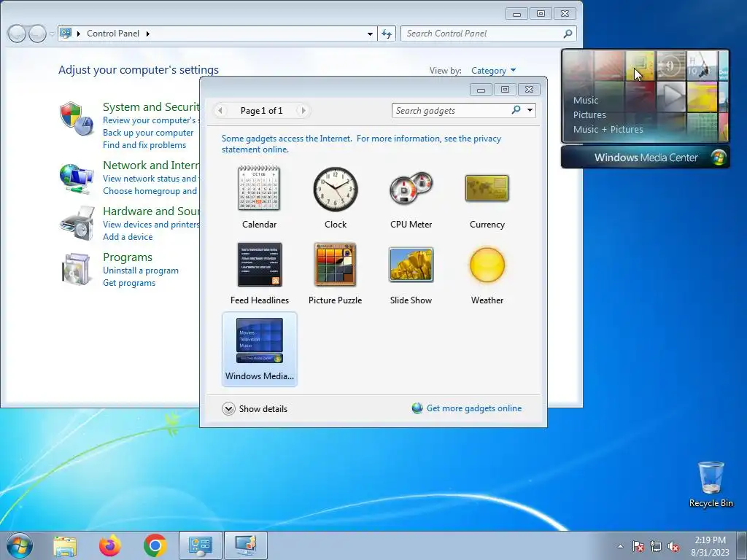Select the Clock gadget icon
747x560 pixels.
coord(336,189)
